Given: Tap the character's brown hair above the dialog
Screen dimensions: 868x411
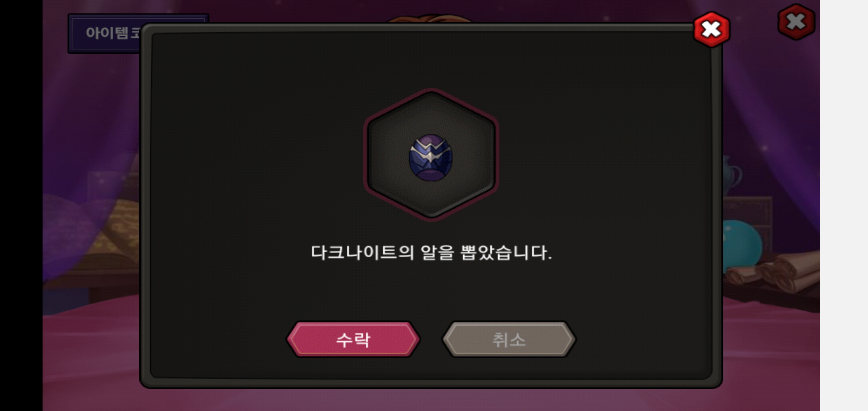Looking at the screenshot, I should (430, 19).
